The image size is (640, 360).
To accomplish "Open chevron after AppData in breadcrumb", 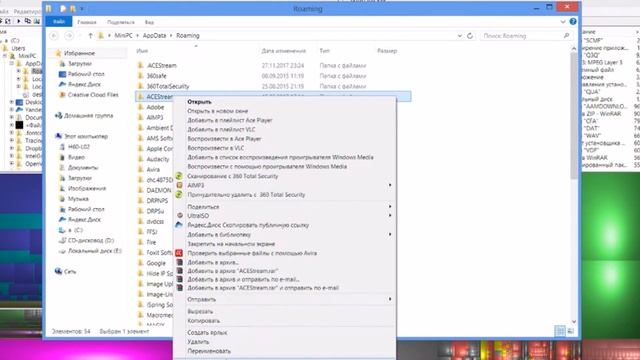I will (171, 36).
